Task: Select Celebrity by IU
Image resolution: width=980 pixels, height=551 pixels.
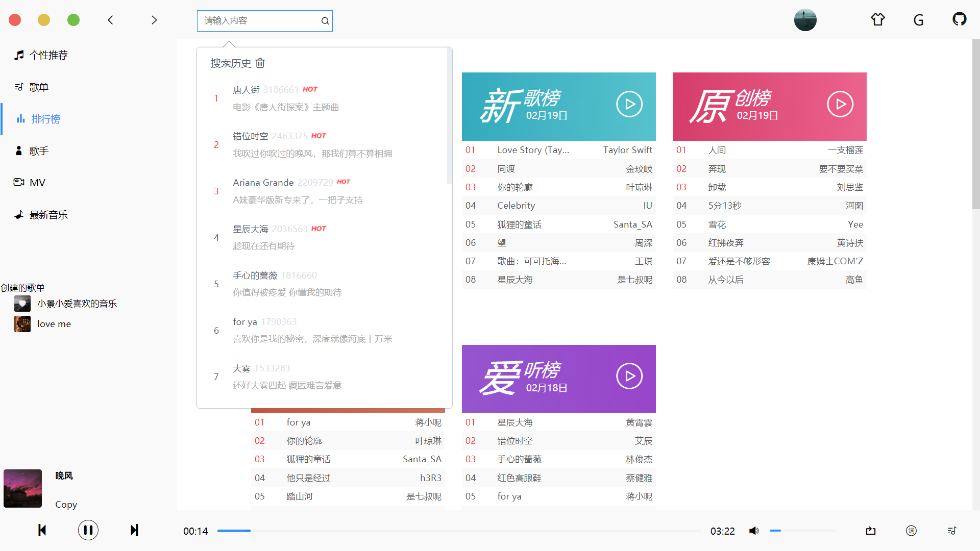Action: [559, 206]
